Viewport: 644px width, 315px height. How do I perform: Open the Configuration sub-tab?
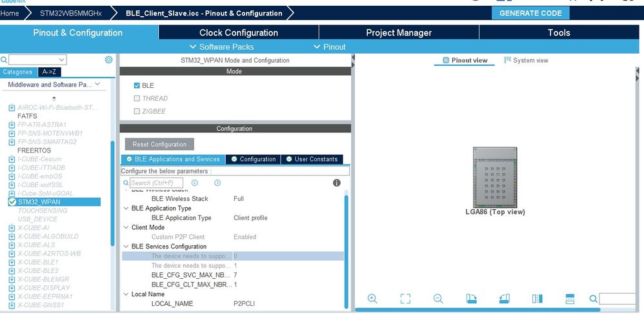point(253,159)
